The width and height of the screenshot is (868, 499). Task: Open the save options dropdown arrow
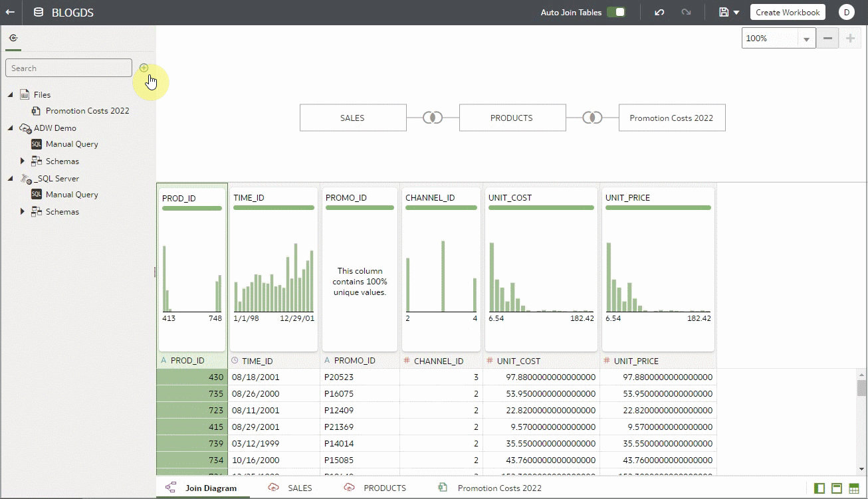(x=736, y=12)
